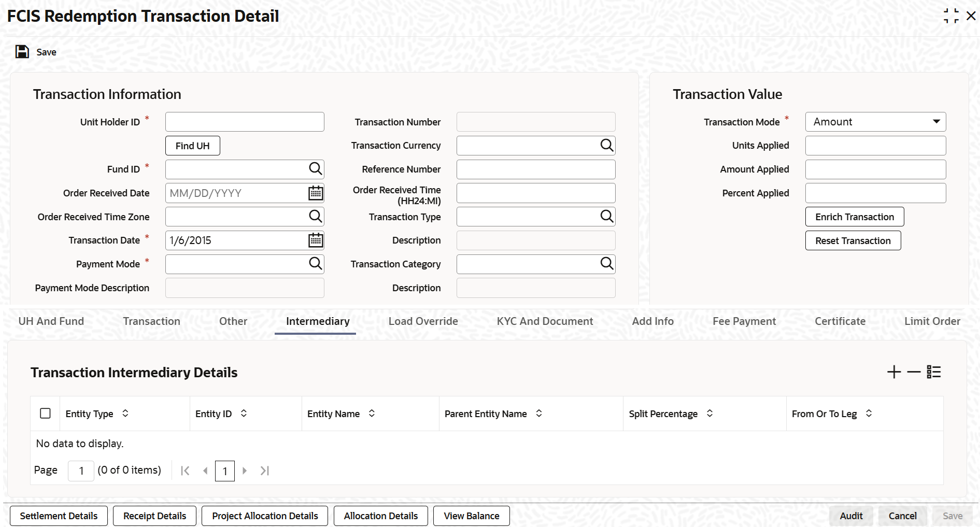Click the Audit button
This screenshot has width=980, height=527.
click(x=851, y=516)
